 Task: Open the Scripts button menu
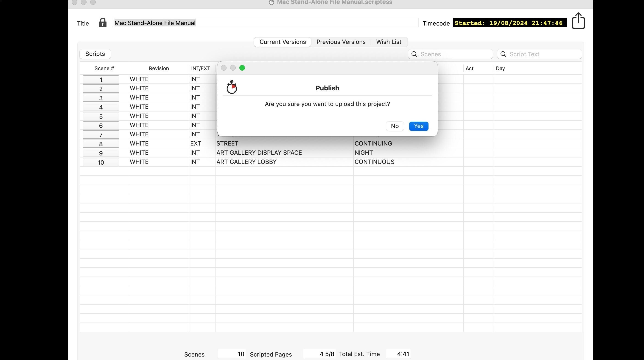[x=95, y=54]
